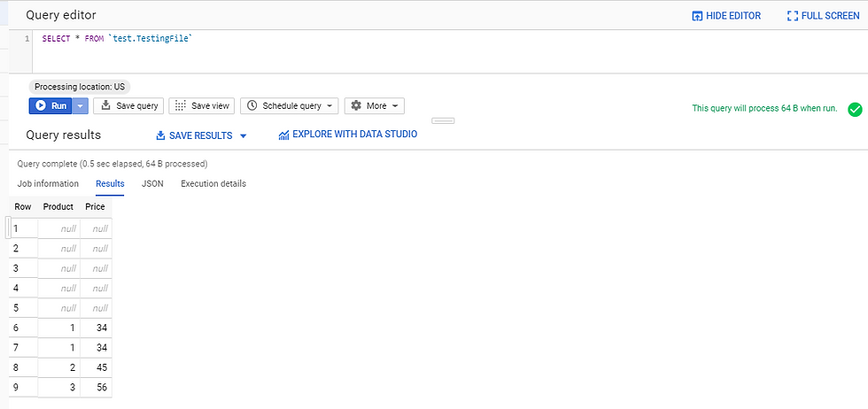
Task: Click the Hide Editor icon
Action: click(698, 16)
